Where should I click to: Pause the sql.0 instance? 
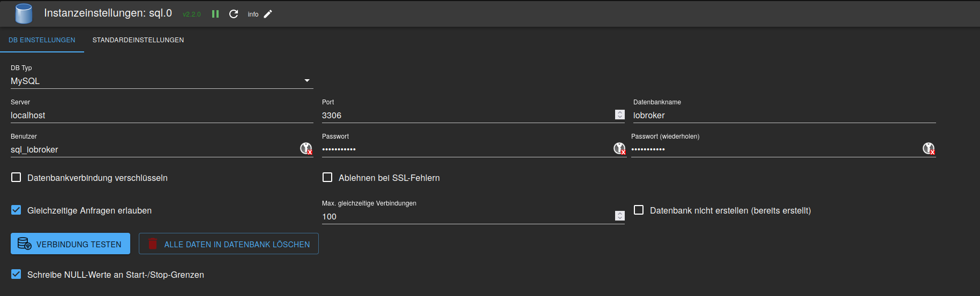[215, 14]
